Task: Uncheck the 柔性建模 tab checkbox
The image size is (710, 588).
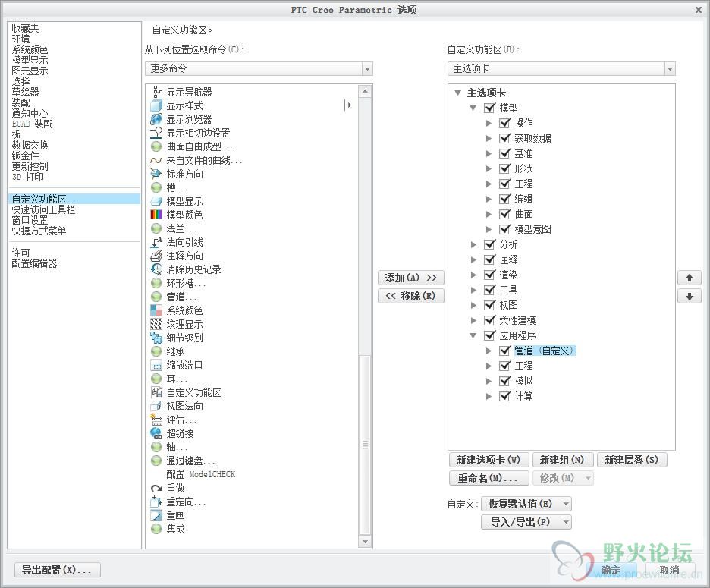Action: [489, 320]
